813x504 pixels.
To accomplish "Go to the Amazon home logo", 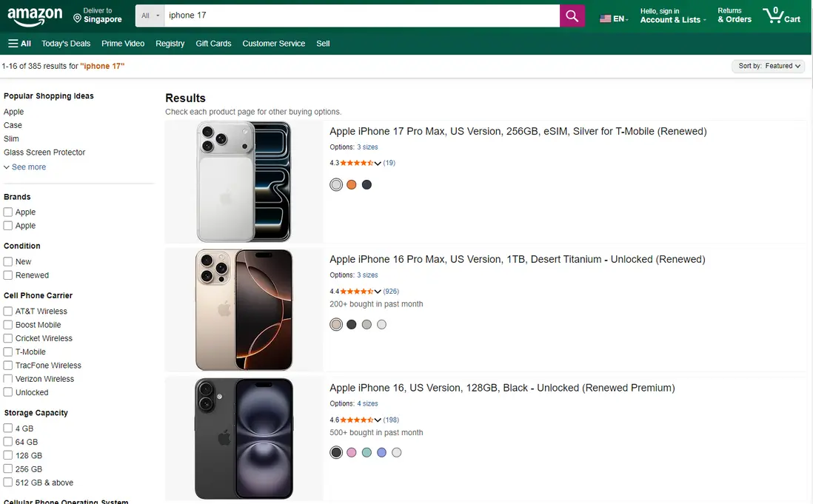I will coord(36,16).
